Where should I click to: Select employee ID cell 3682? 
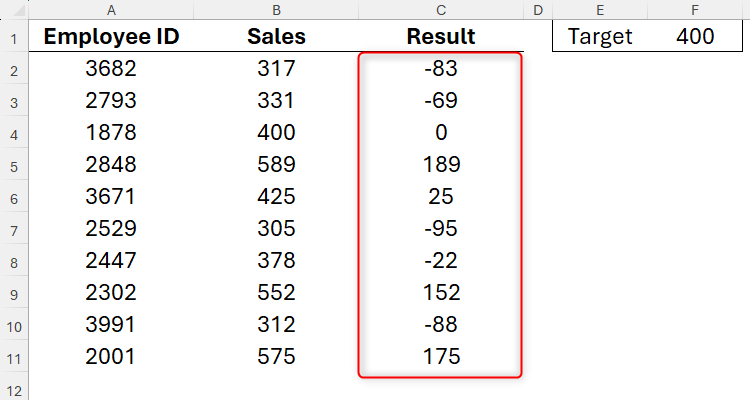(110, 69)
